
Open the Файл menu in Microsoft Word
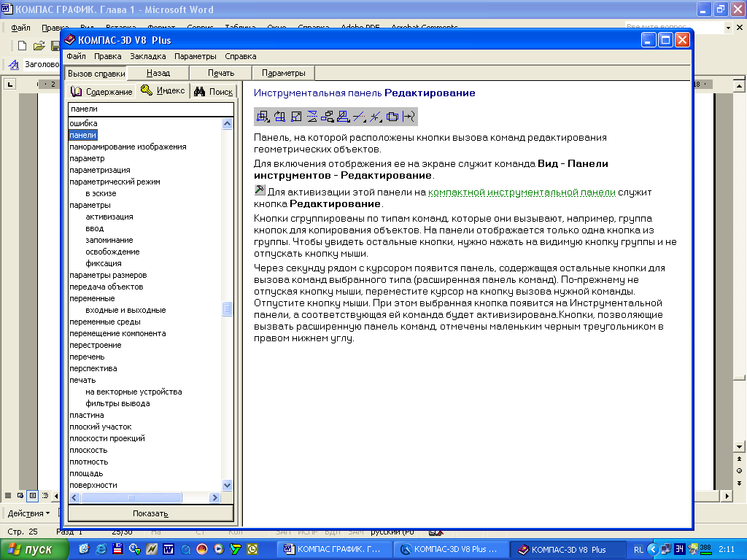point(20,28)
